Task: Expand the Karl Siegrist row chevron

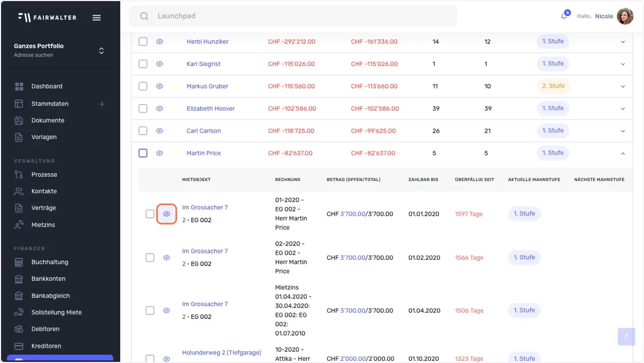Action: 623,64
